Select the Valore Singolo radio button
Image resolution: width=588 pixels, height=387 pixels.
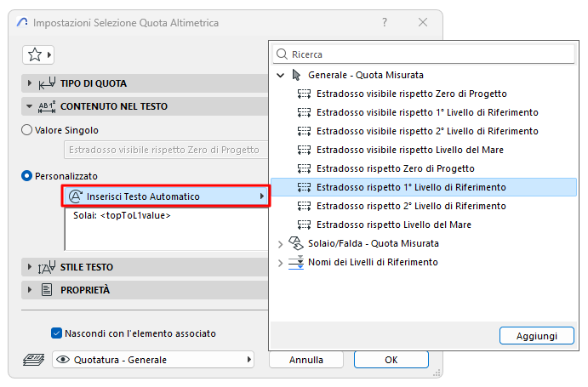(26, 130)
